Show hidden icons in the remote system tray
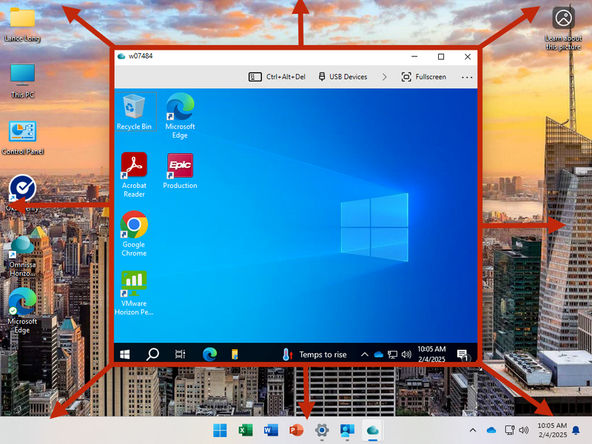Image resolution: width=592 pixels, height=444 pixels. click(364, 354)
